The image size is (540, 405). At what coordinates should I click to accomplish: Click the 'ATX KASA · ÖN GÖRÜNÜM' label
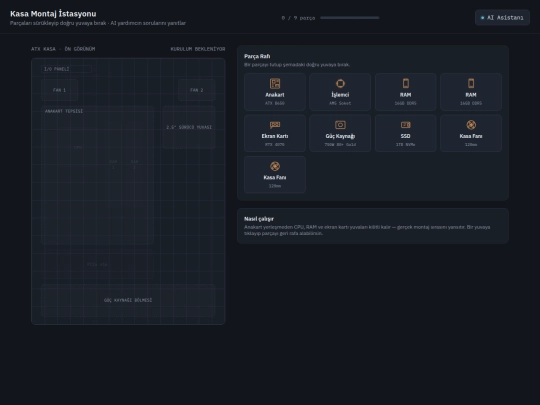click(x=63, y=49)
